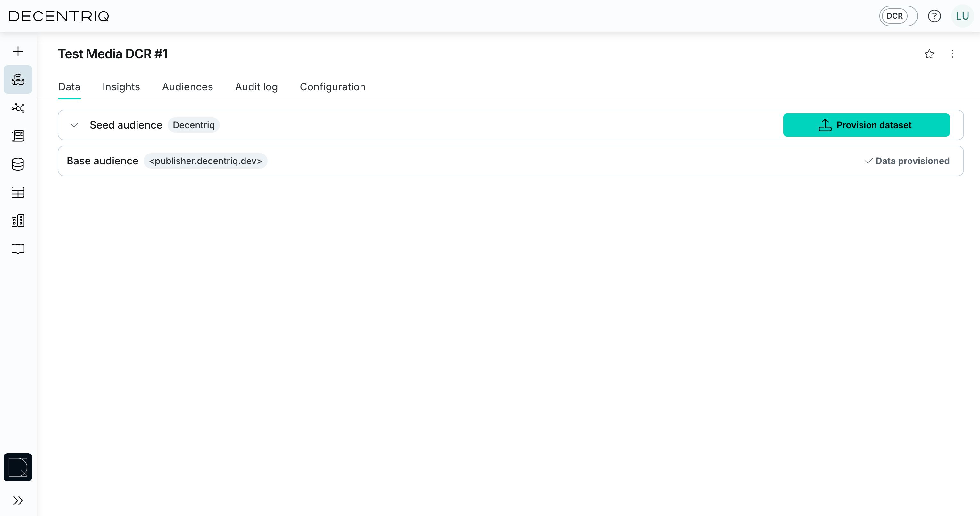Open the table grid sidebar icon

point(18,193)
